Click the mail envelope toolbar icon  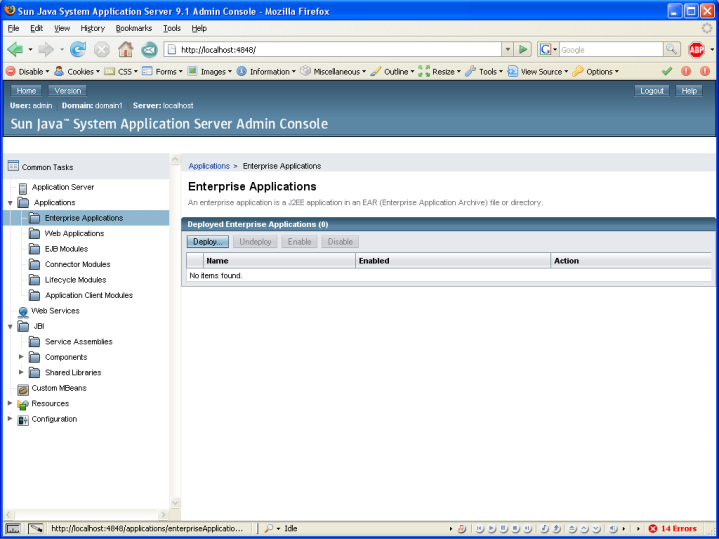tap(149, 49)
